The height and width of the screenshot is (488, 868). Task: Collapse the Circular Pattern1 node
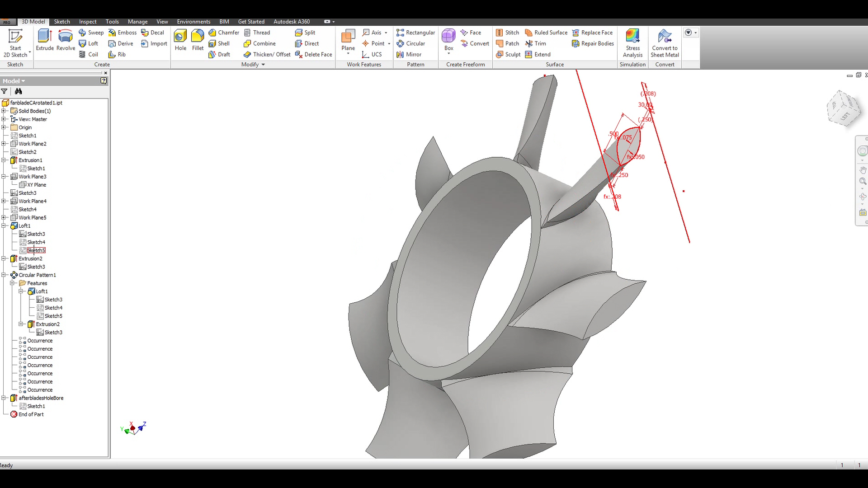[4, 275]
